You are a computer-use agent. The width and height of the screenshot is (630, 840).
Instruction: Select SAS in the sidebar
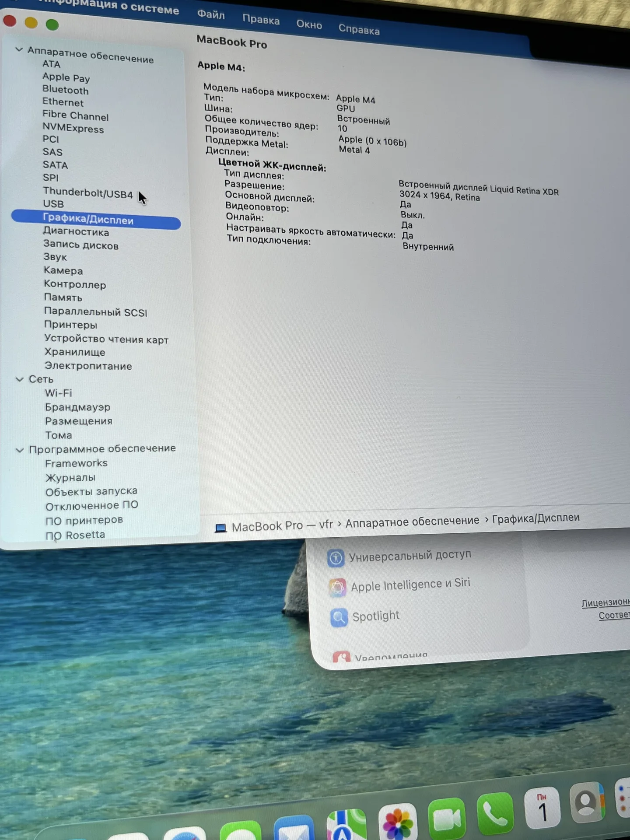click(x=52, y=152)
